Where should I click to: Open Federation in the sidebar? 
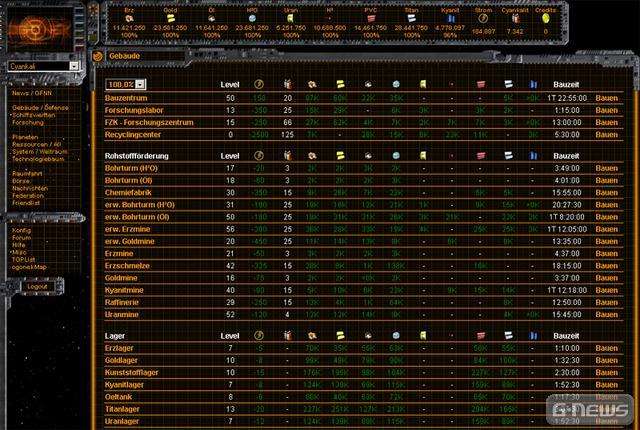[28, 195]
